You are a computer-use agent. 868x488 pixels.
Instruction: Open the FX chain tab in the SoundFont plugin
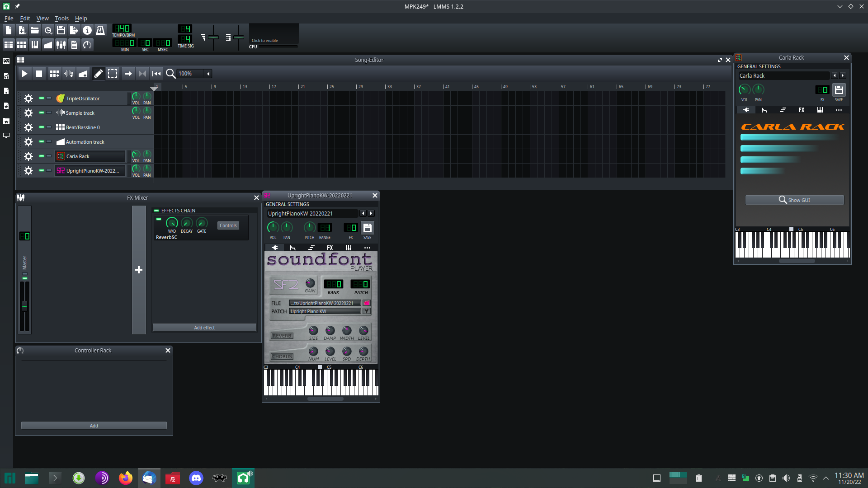(x=330, y=248)
